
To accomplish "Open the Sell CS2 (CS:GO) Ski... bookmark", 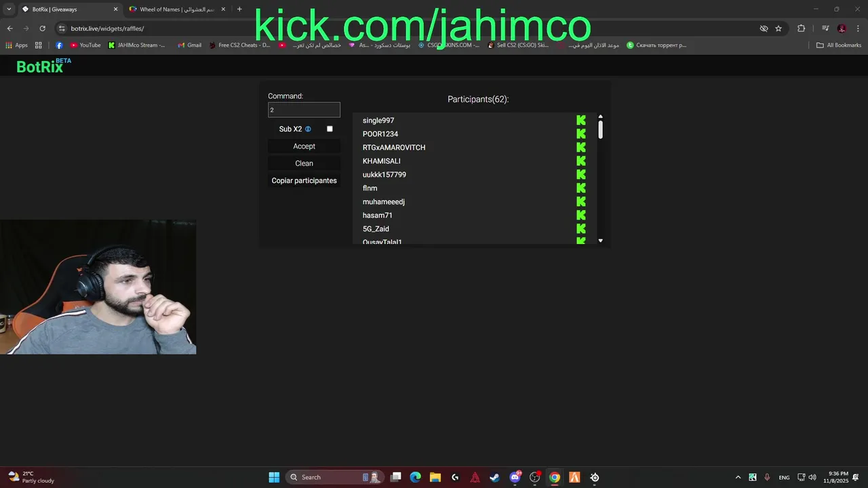I will coord(518,45).
